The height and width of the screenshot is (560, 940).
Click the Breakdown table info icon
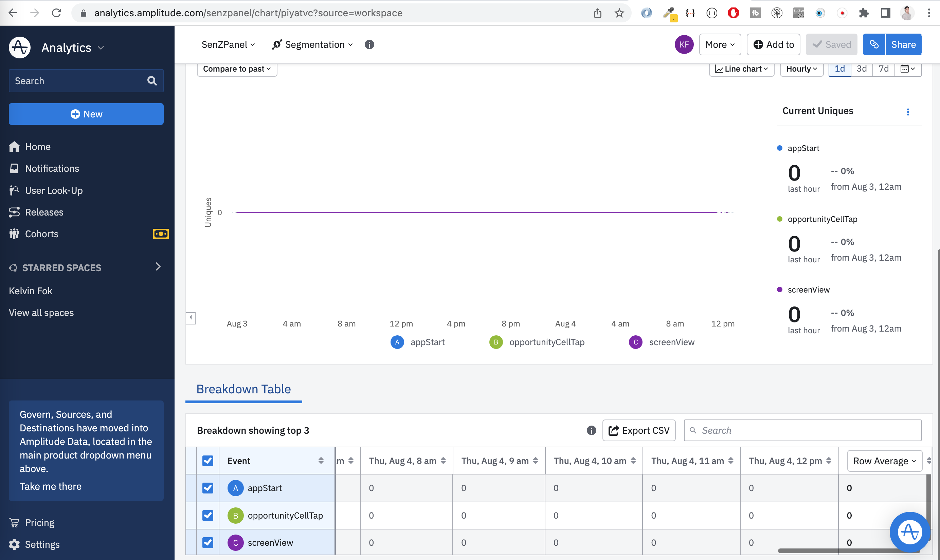point(591,430)
